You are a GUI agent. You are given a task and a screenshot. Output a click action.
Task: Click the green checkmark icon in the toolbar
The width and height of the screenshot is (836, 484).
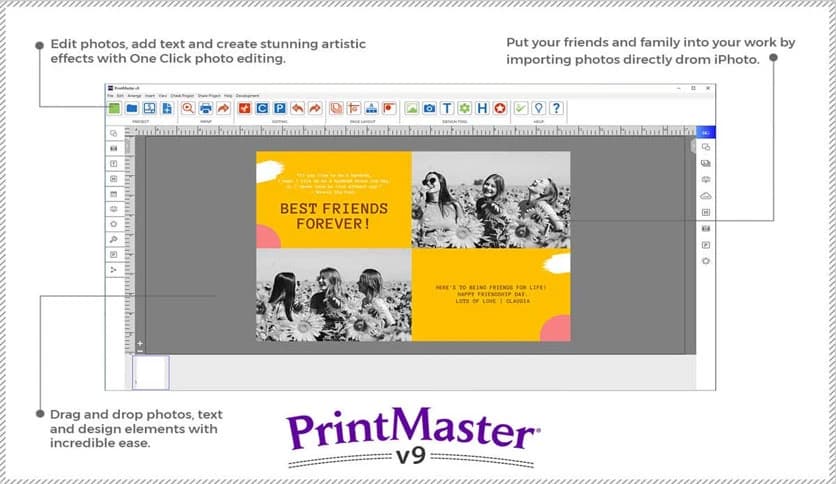[520, 108]
